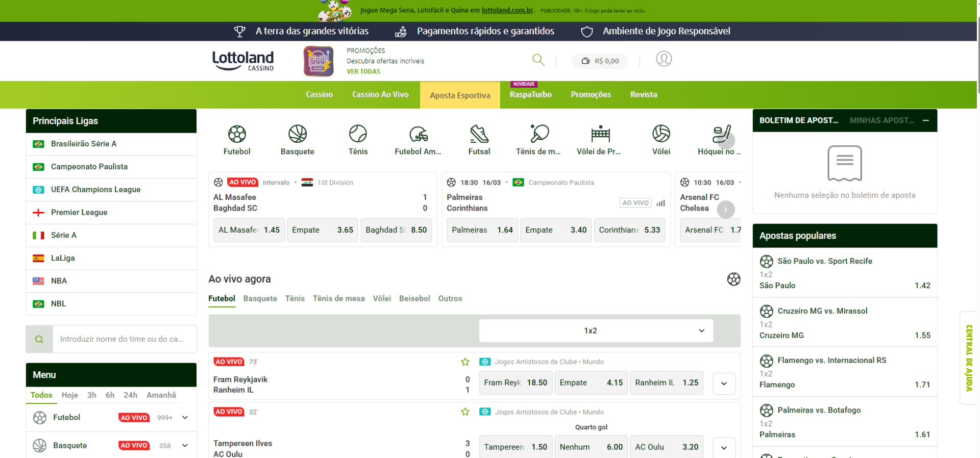
Task: Click the VER TODAS promotions link
Action: (x=363, y=72)
